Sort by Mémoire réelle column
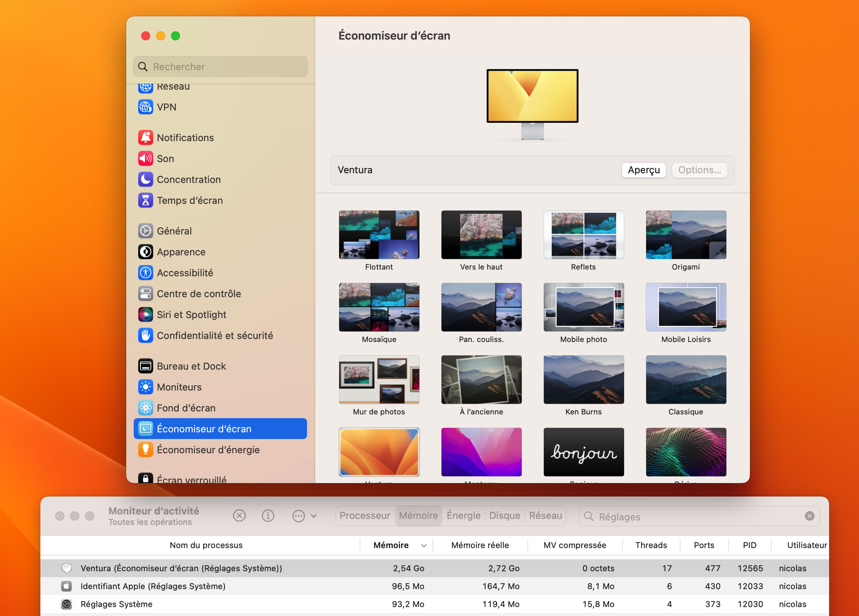 pos(480,545)
